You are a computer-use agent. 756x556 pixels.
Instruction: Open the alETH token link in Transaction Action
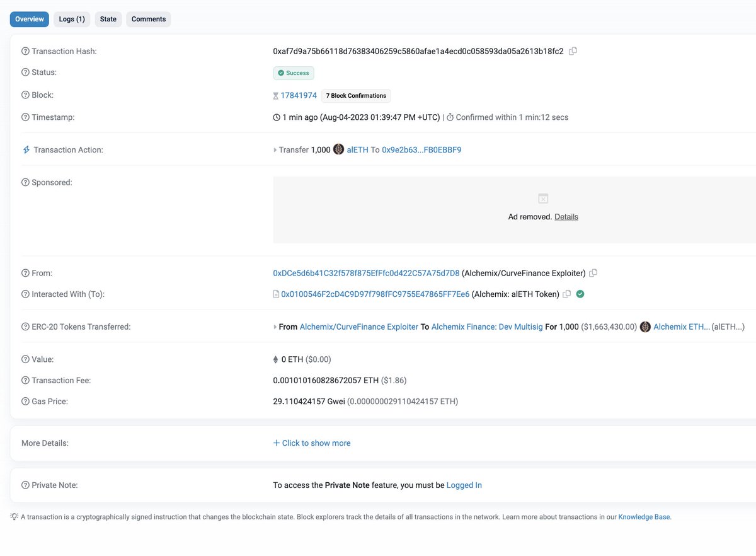tap(357, 150)
